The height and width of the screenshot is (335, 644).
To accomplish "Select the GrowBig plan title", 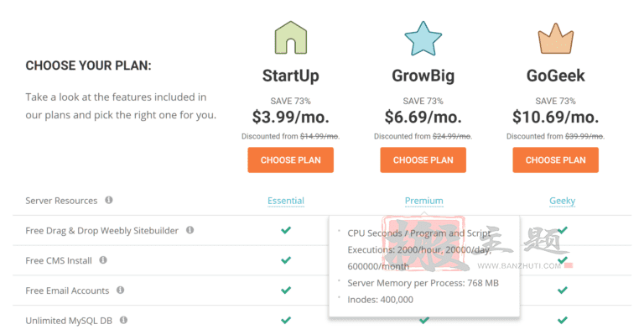I will click(x=423, y=76).
